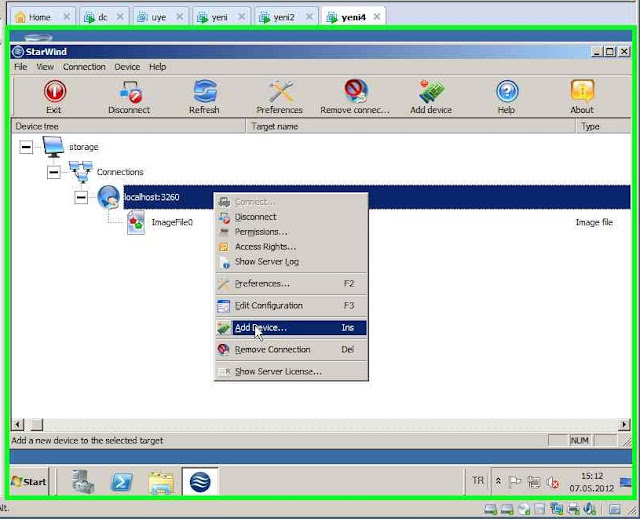Collapse the storage tree node

(26, 147)
